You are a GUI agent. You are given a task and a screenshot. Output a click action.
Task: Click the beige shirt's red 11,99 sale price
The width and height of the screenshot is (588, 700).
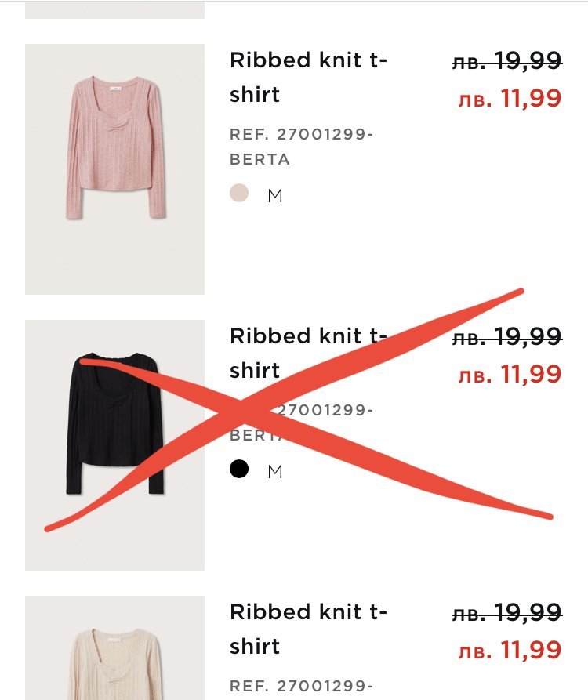510,650
